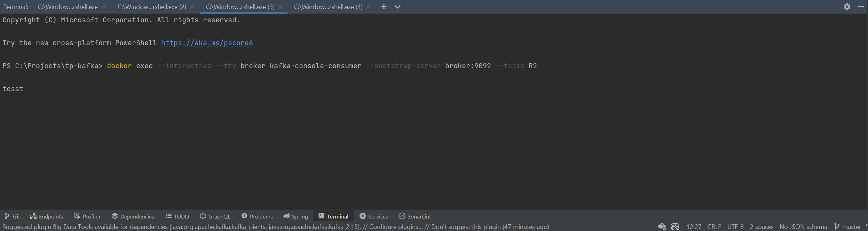Close powershell.exe (2) tab
Viewport: 868px width, 231px height.
[x=192, y=7]
